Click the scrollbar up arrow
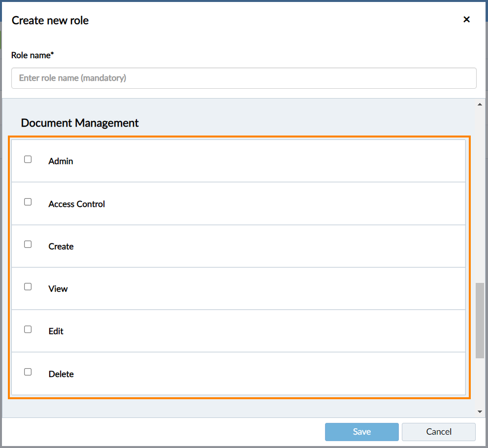Viewport: 488px width, 448px height. pos(480,103)
